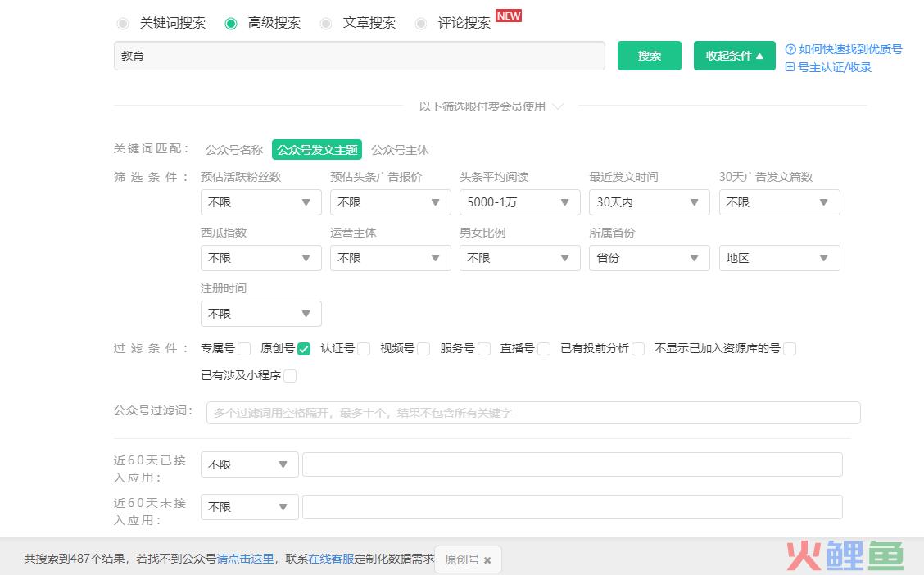Choose 公众号发文主题 keyword match tab
The height and width of the screenshot is (575, 924).
317,150
